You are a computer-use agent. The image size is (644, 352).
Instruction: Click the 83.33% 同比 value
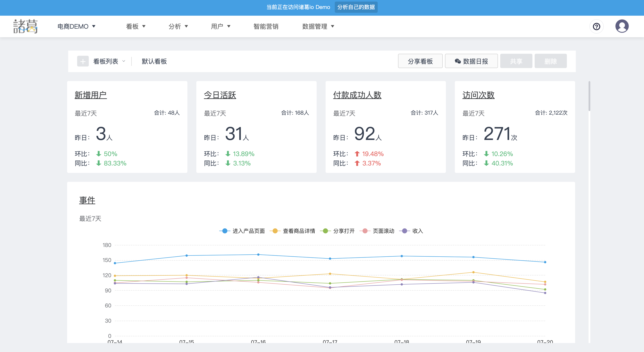point(115,163)
